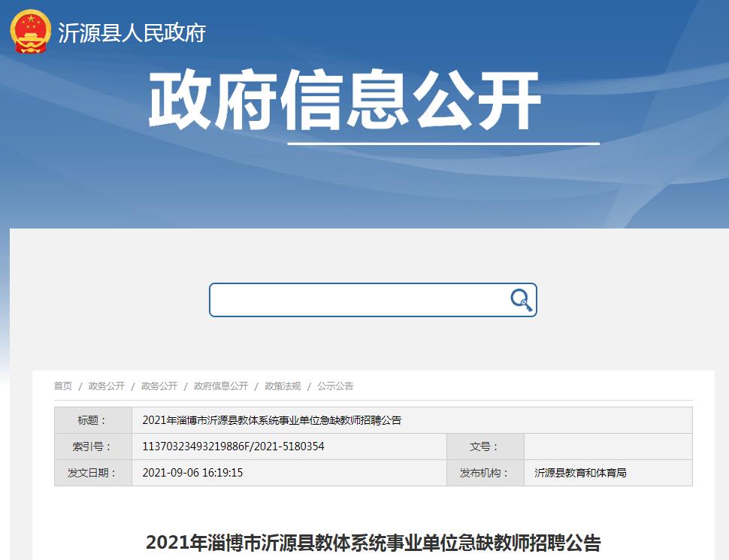Select the 文号： label cell
729x560 pixels.
(485, 447)
